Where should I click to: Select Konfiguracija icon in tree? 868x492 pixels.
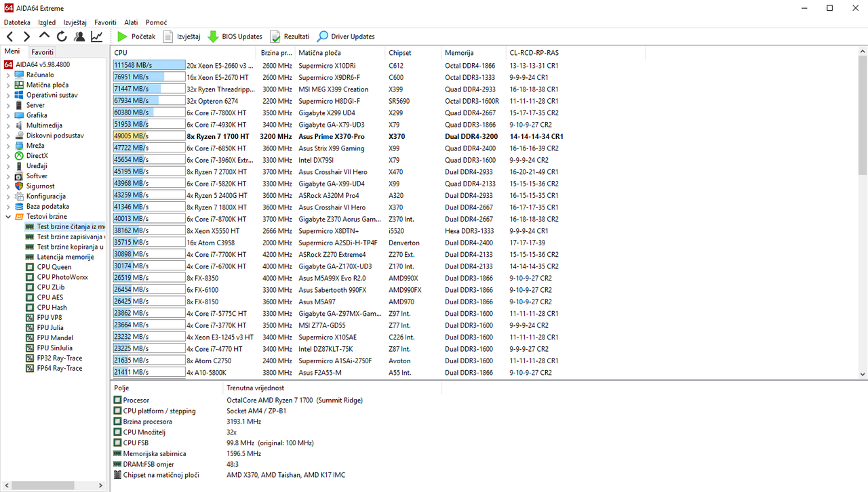pos(19,196)
